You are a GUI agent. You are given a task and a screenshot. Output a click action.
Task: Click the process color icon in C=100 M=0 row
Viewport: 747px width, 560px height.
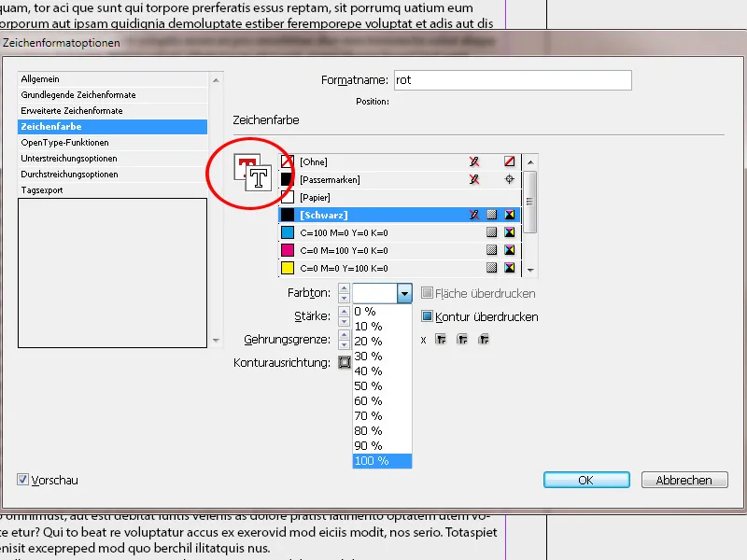[492, 232]
